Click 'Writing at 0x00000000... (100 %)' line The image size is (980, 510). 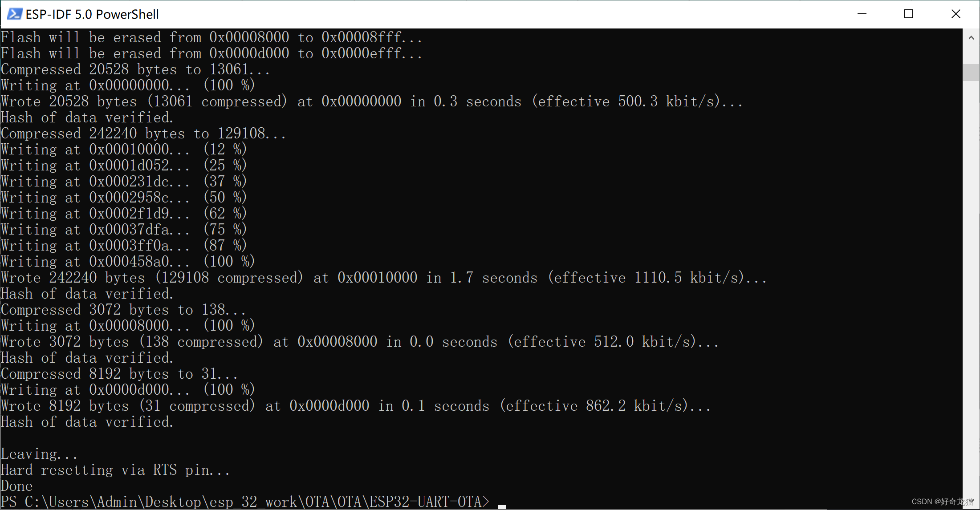pos(128,85)
